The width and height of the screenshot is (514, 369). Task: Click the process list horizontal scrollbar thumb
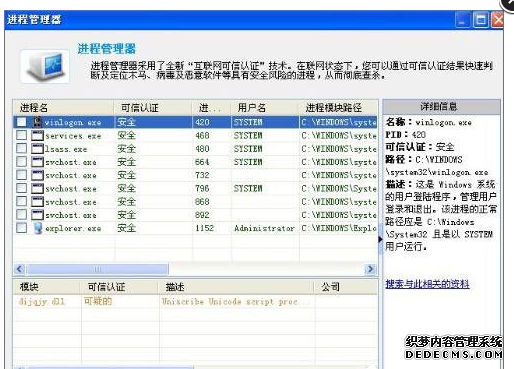click(97, 269)
